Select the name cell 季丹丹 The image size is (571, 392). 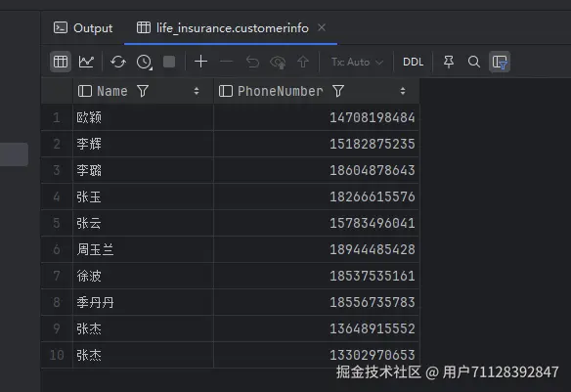pos(143,302)
